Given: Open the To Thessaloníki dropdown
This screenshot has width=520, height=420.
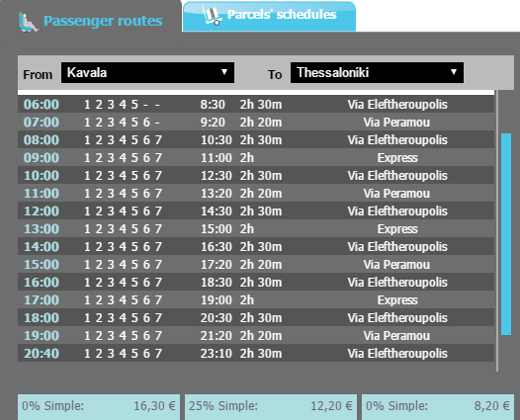Looking at the screenshot, I should pos(377,72).
